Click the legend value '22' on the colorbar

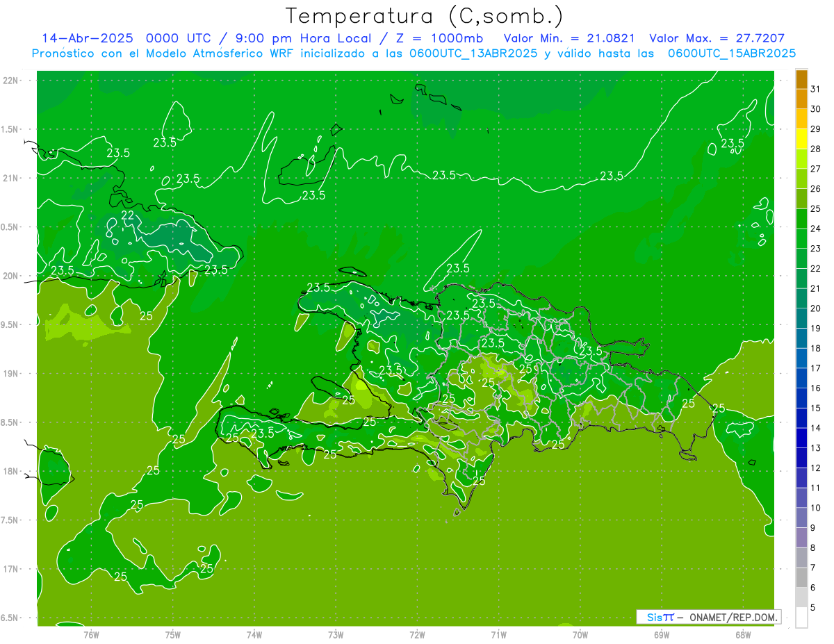pyautogui.click(x=815, y=268)
